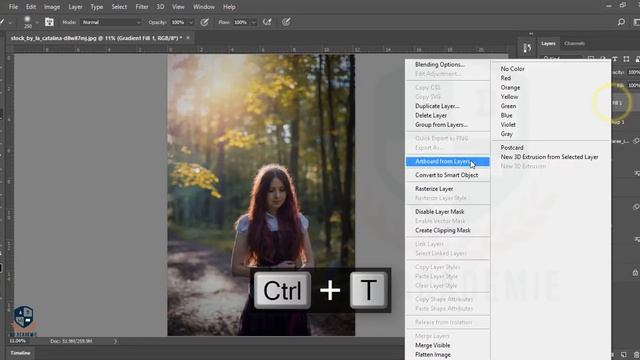This screenshot has height=360, width=640.
Task: Choose Disable Layer Mask
Action: pyautogui.click(x=440, y=212)
